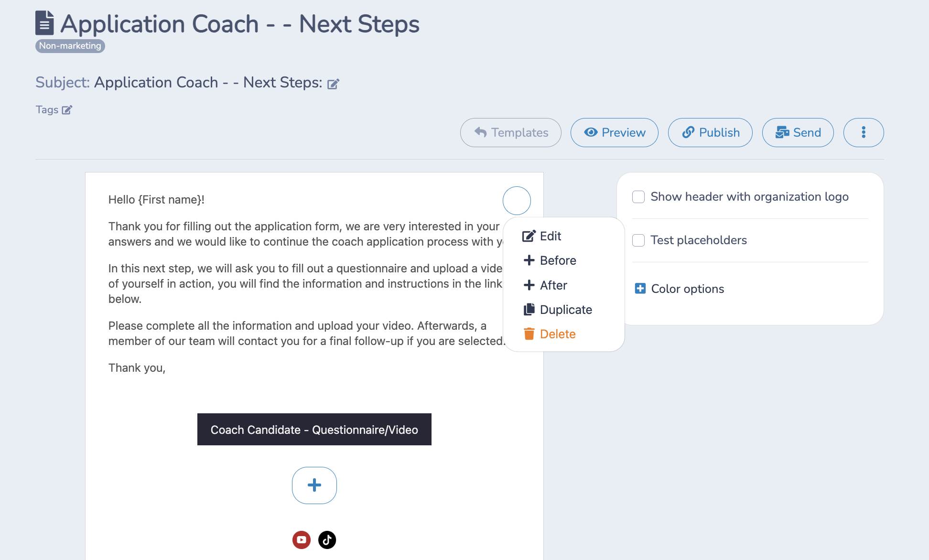Select the circular checkbox on the email block
The height and width of the screenshot is (560, 929).
point(517,200)
